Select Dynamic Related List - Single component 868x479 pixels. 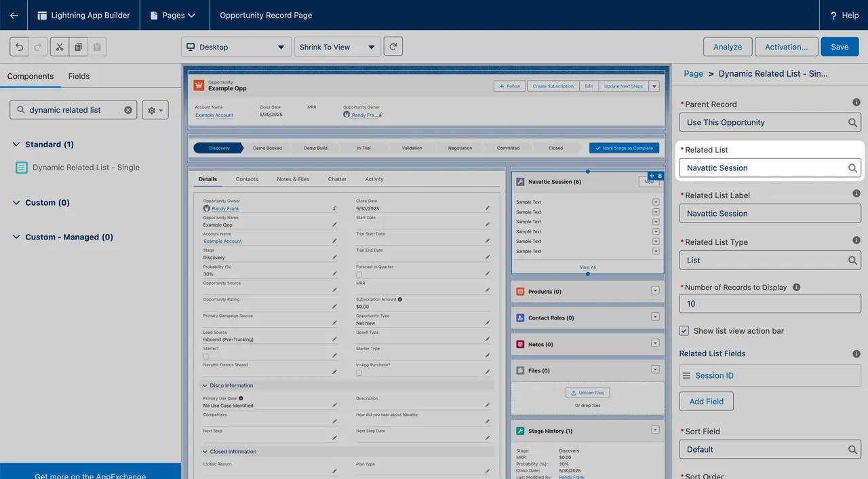pyautogui.click(x=78, y=167)
